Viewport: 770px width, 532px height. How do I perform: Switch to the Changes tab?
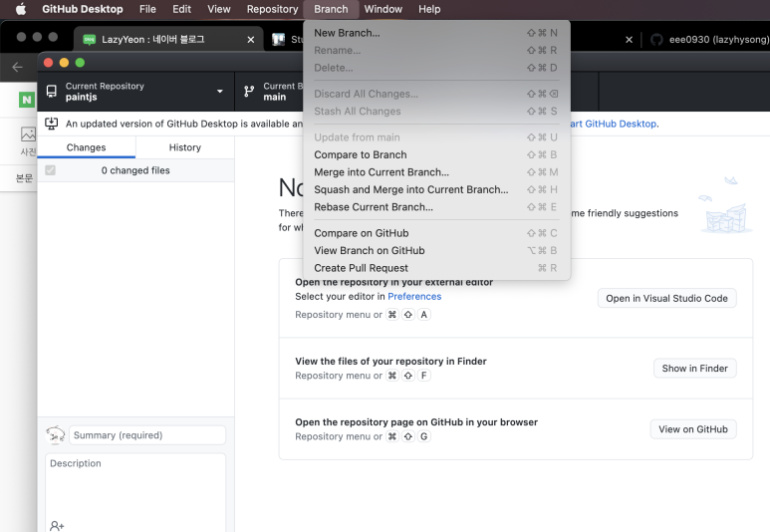pyautogui.click(x=86, y=147)
